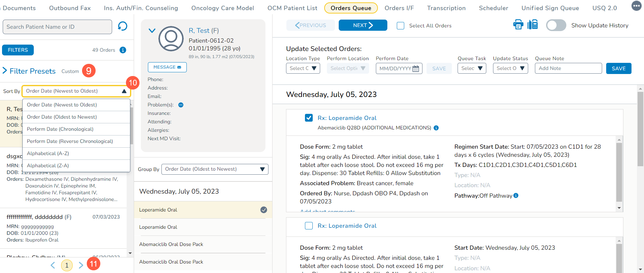Toggle Show Update History switch

point(556,25)
